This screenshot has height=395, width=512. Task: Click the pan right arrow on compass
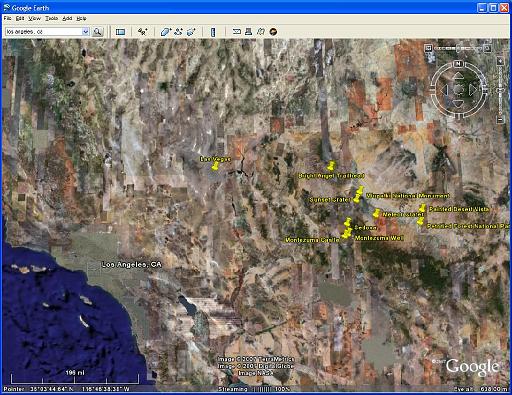click(x=473, y=90)
